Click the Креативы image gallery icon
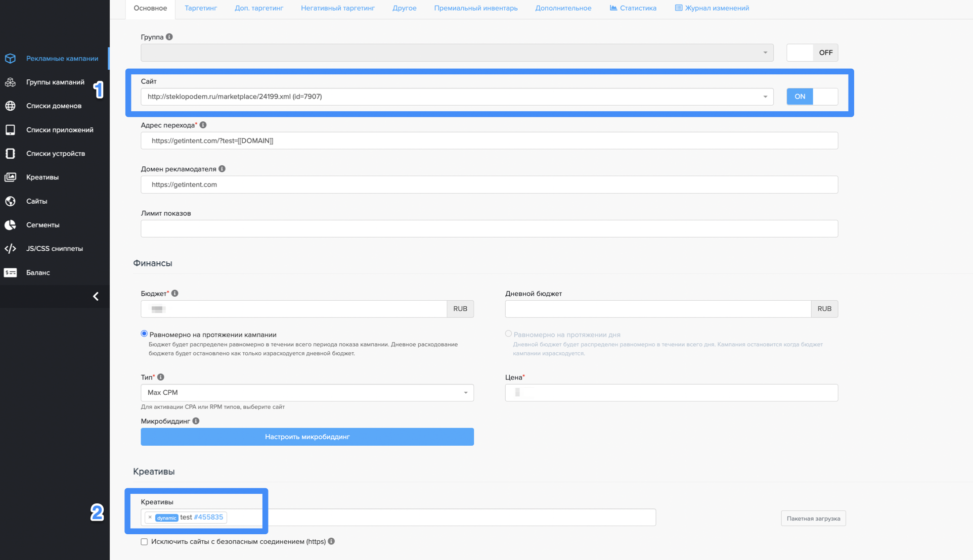This screenshot has width=973, height=560. coord(11,177)
